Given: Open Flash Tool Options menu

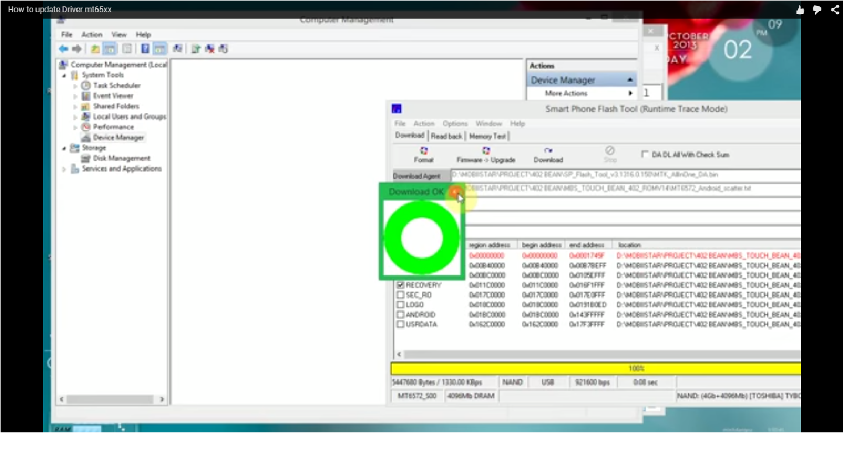Looking at the screenshot, I should click(455, 123).
